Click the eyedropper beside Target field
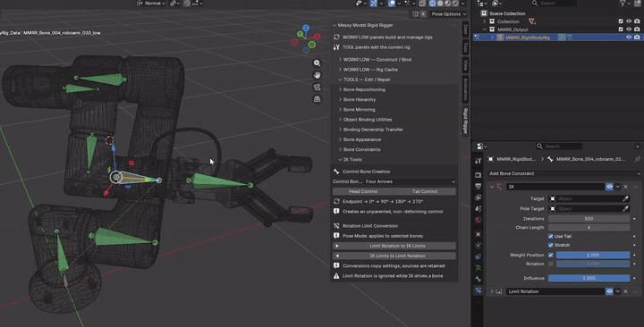This screenshot has width=644, height=327. point(625,198)
